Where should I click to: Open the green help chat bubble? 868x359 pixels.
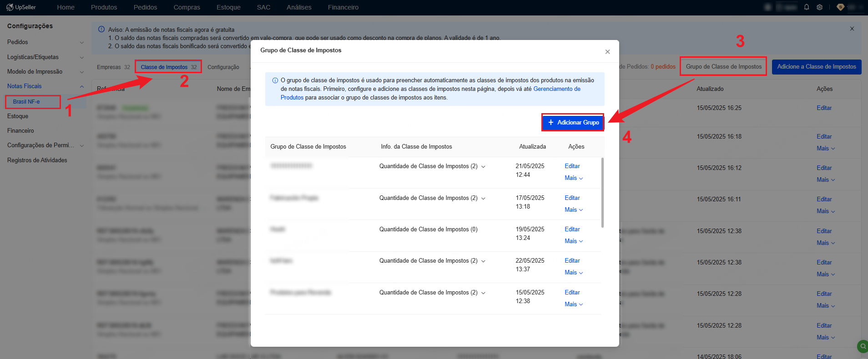tap(862, 347)
